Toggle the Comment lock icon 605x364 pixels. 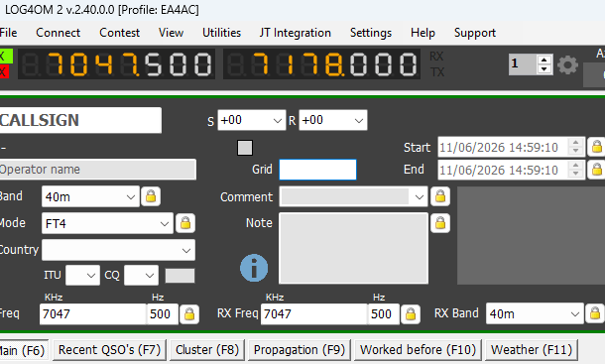pos(440,196)
